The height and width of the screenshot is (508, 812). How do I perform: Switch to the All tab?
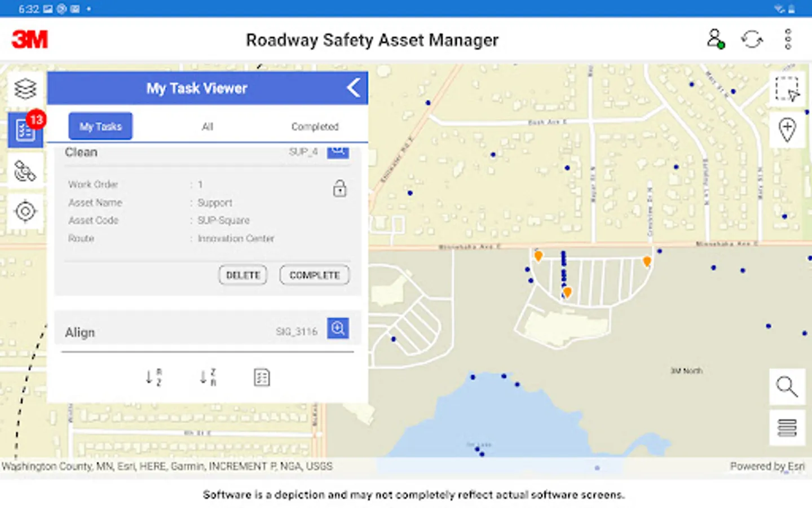pyautogui.click(x=208, y=126)
